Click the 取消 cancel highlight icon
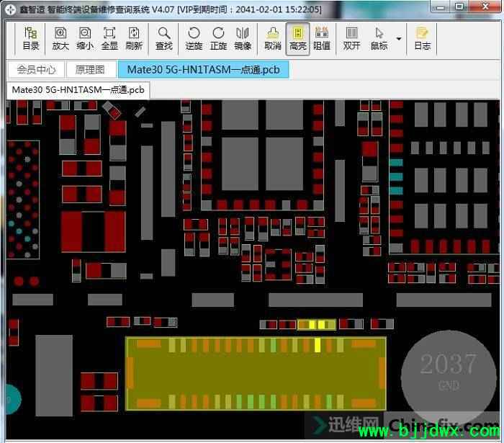504x443 pixels. pos(273,39)
